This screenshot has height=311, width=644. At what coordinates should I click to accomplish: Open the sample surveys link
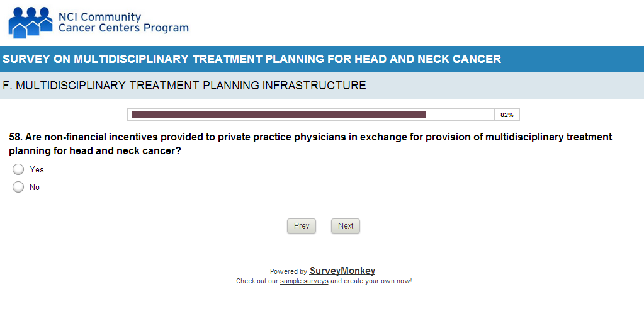click(x=304, y=281)
